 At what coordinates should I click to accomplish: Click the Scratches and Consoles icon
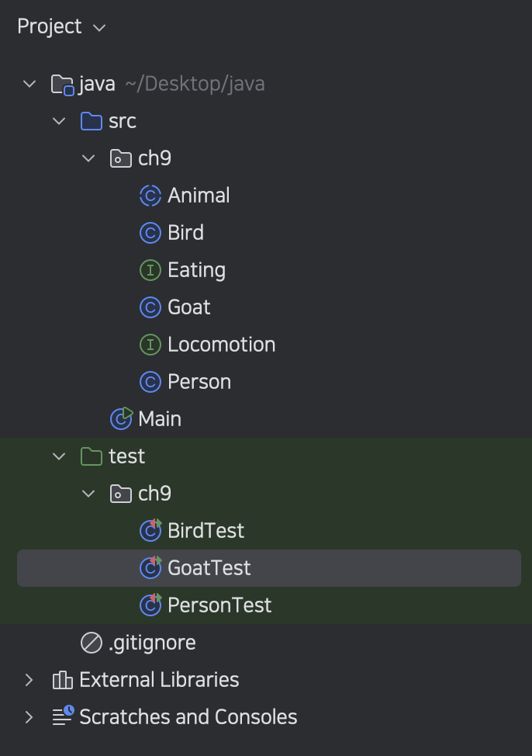(x=62, y=717)
